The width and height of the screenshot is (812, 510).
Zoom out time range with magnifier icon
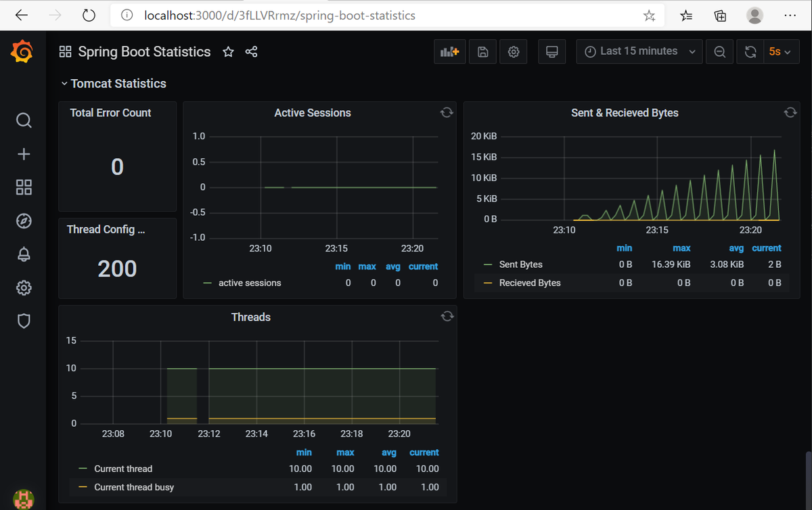(x=720, y=52)
